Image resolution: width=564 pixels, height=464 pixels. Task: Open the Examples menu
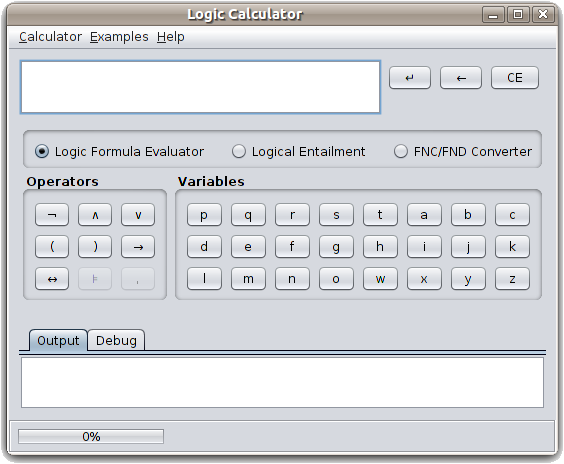pos(119,37)
